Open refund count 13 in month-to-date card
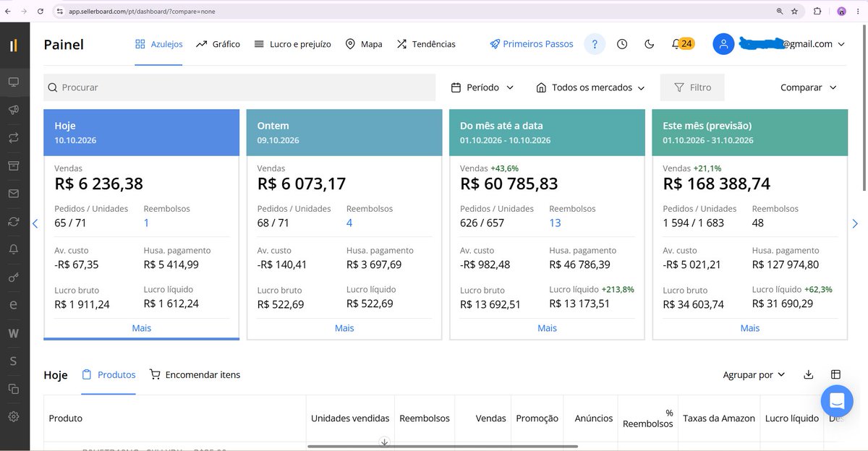 [555, 223]
